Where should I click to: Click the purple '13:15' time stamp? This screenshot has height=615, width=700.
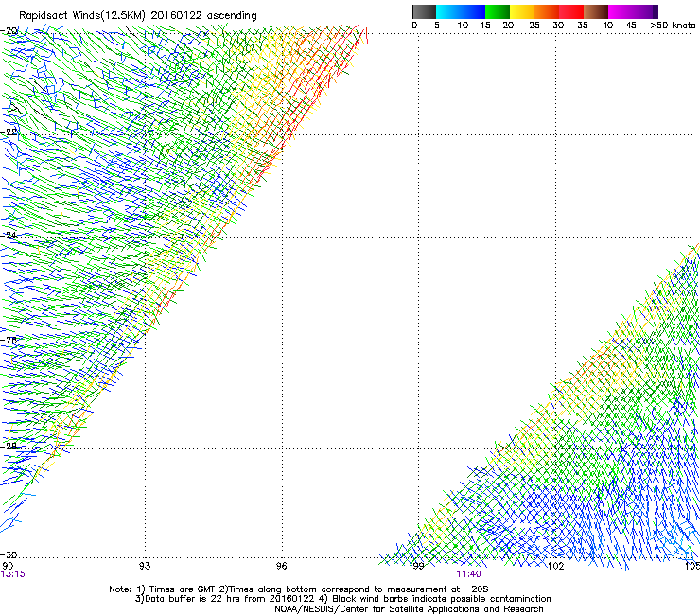pos(13,574)
